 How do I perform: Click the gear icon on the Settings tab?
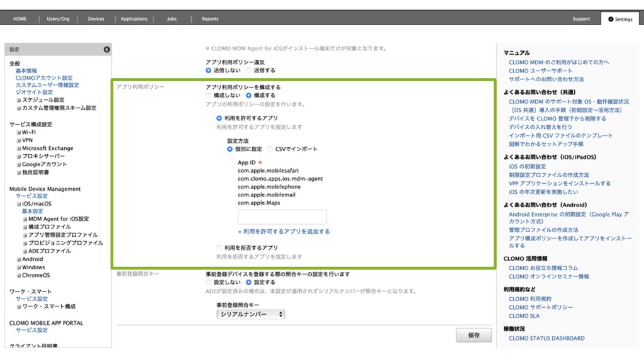click(x=611, y=19)
